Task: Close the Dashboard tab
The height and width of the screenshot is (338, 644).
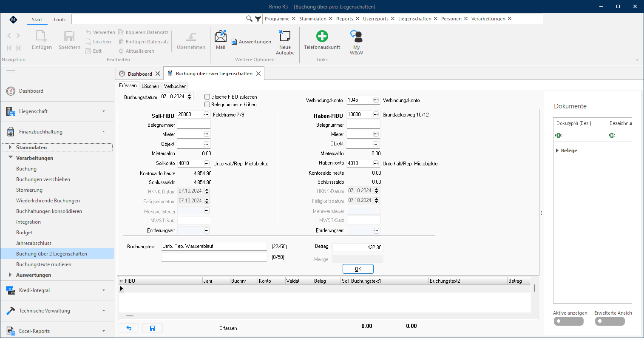Action: coord(158,74)
